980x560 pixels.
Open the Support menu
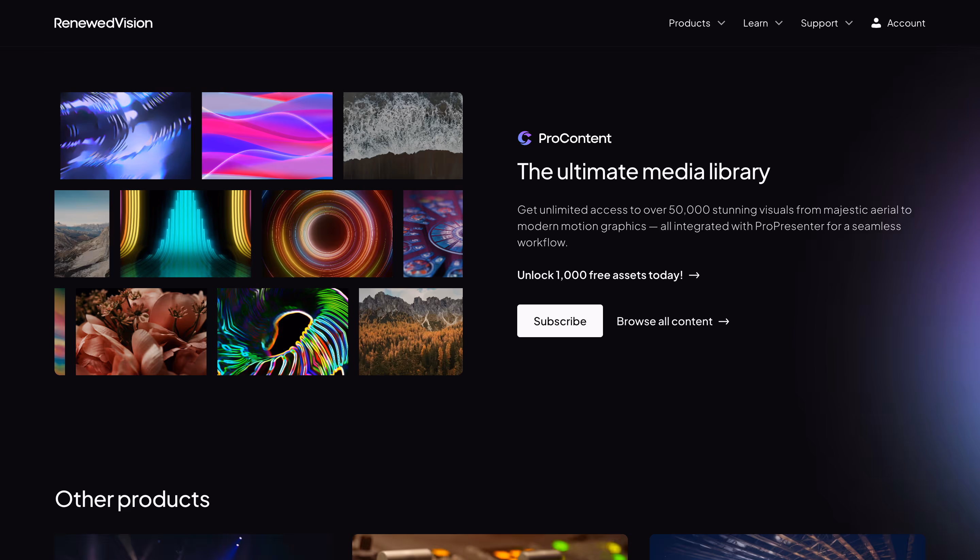click(819, 23)
